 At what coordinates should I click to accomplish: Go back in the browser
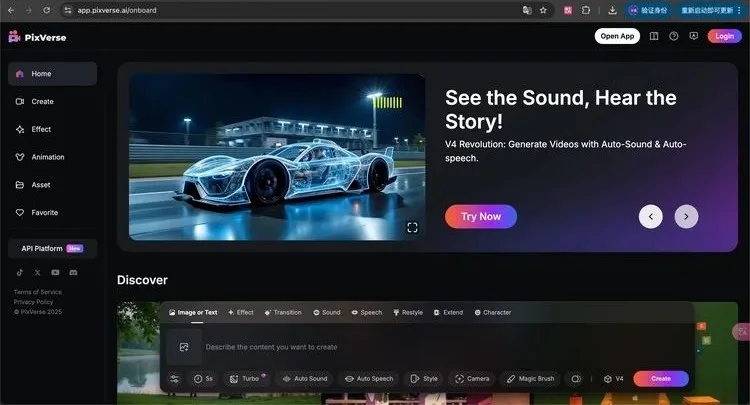(x=11, y=10)
